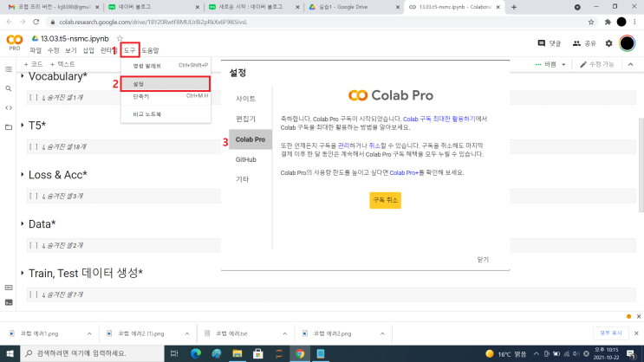Open the Colab Pro+ link
Image resolution: width=644 pixels, height=362 pixels.
pos(404,173)
